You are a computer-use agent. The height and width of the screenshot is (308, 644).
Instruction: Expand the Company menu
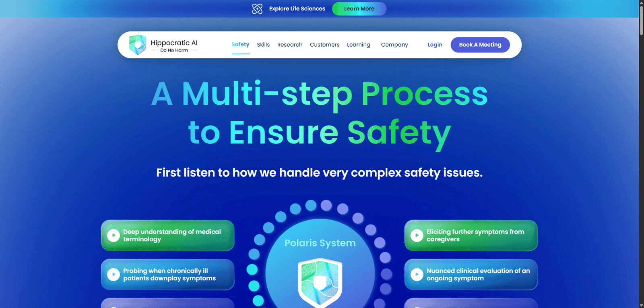394,45
